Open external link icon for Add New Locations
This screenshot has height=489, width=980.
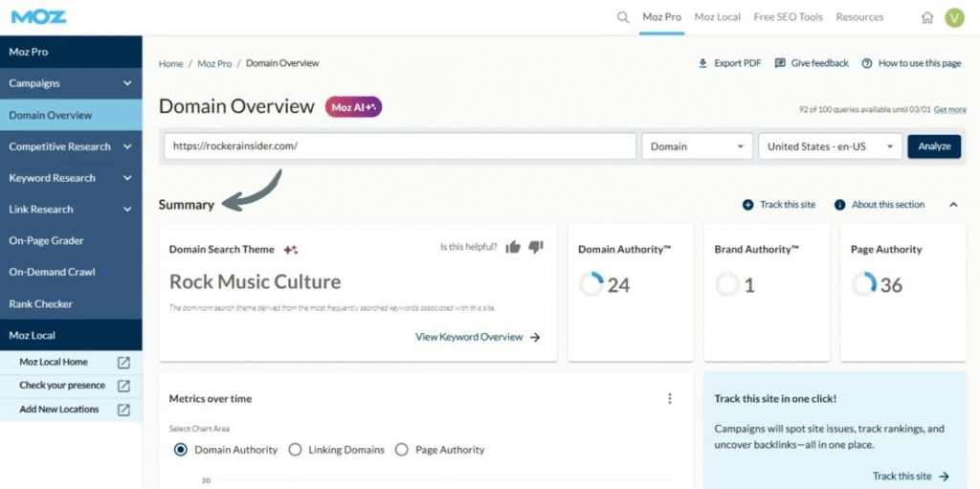[x=123, y=410]
